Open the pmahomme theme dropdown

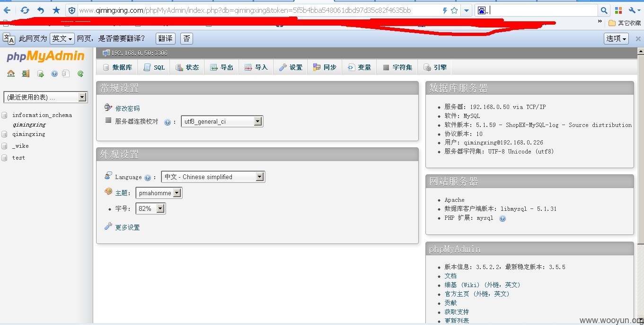[x=159, y=193]
